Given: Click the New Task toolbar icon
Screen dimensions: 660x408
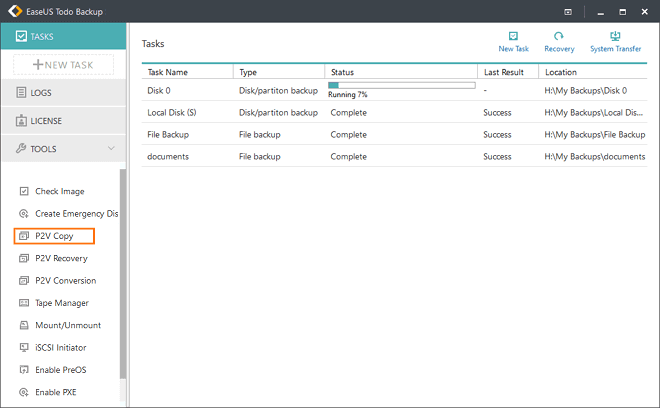Looking at the screenshot, I should click(514, 37).
